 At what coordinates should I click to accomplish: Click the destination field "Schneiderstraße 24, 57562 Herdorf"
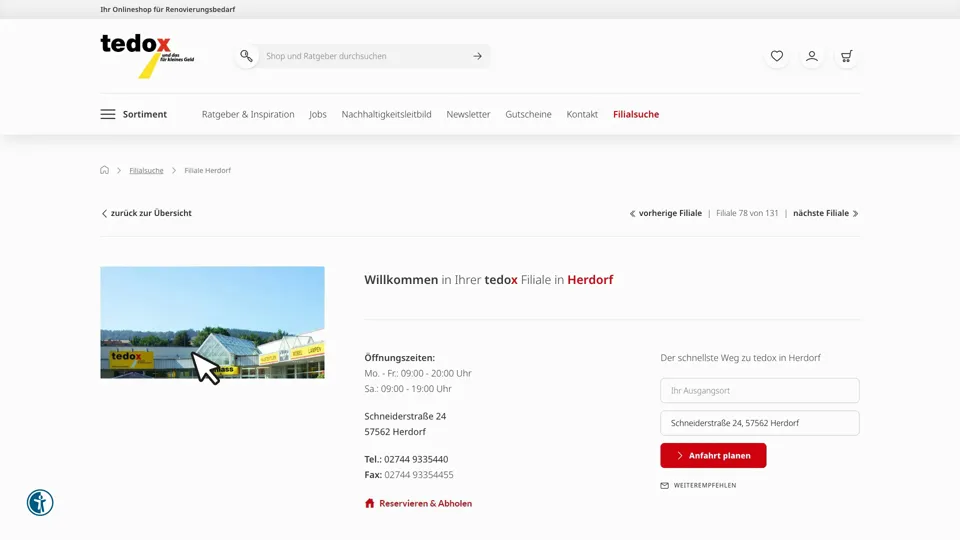click(760, 423)
